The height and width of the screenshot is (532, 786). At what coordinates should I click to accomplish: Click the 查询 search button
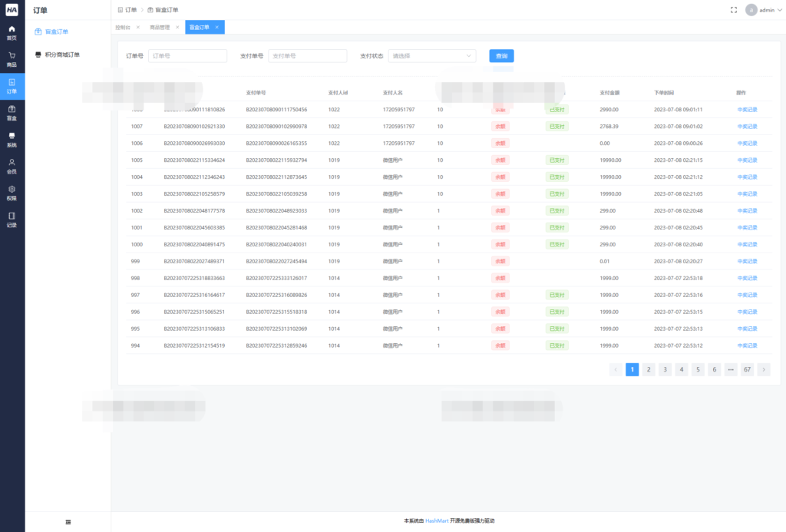(500, 55)
